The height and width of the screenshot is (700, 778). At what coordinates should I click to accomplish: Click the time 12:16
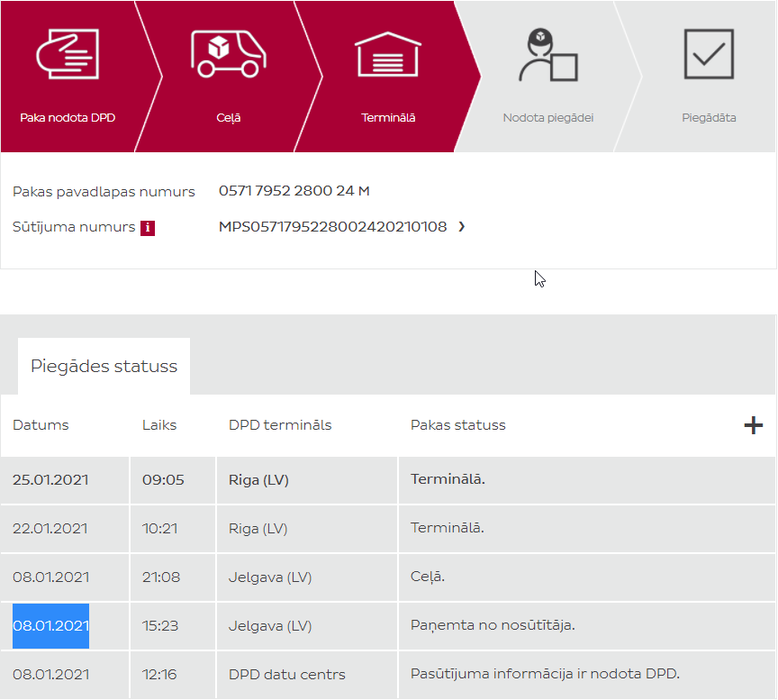159,674
